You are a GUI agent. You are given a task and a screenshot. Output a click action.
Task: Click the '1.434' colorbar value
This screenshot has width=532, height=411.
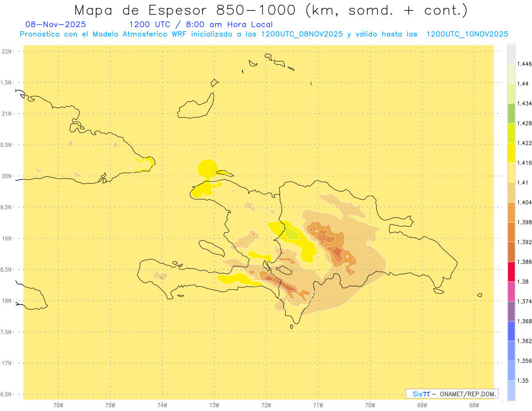click(524, 103)
